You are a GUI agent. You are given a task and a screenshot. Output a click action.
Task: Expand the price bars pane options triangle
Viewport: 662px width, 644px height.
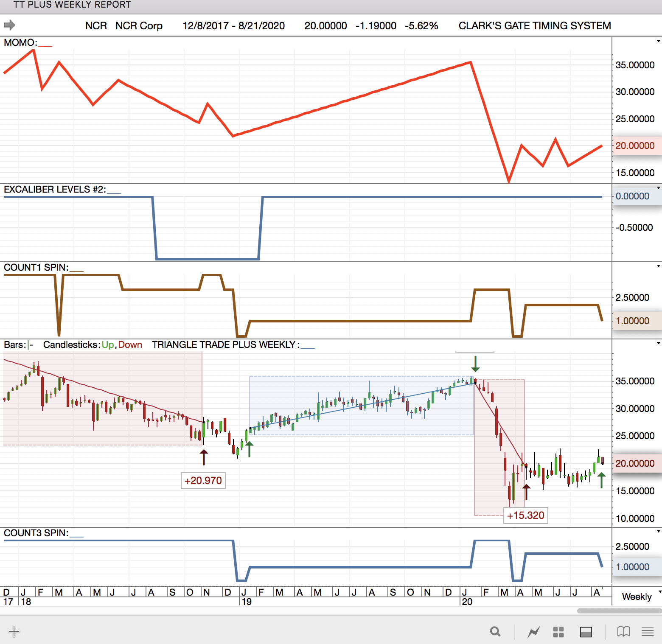point(659,343)
